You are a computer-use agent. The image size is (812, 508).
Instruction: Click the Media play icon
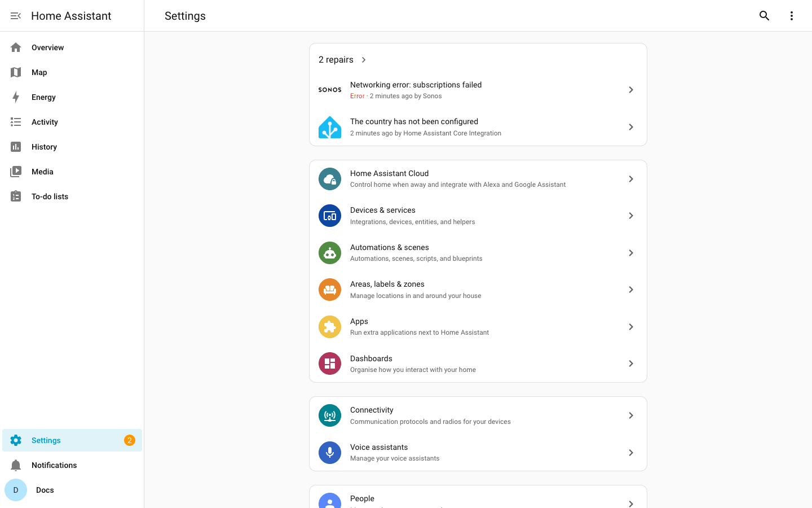point(16,172)
